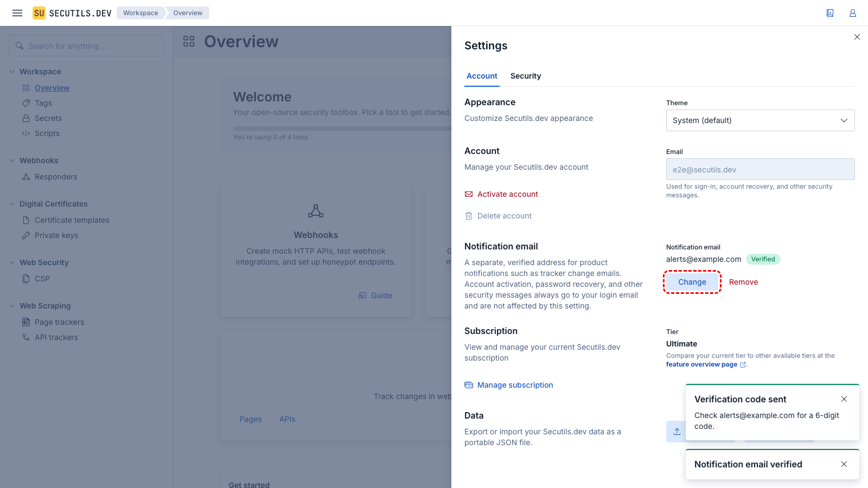Click the envelope icon for Activate account
This screenshot has width=868, height=488.
coord(469,194)
